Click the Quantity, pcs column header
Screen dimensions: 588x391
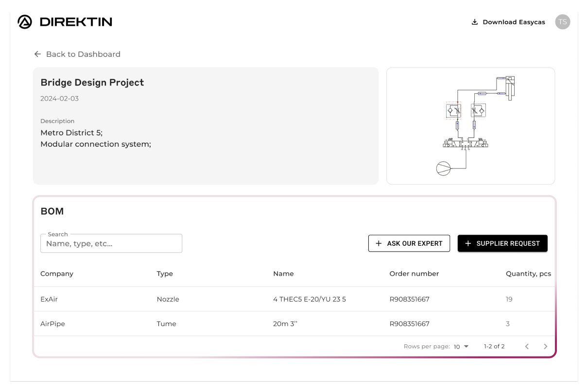[x=528, y=274]
